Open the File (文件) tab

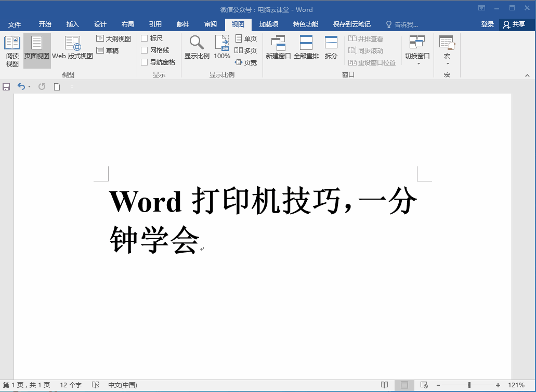[15, 24]
